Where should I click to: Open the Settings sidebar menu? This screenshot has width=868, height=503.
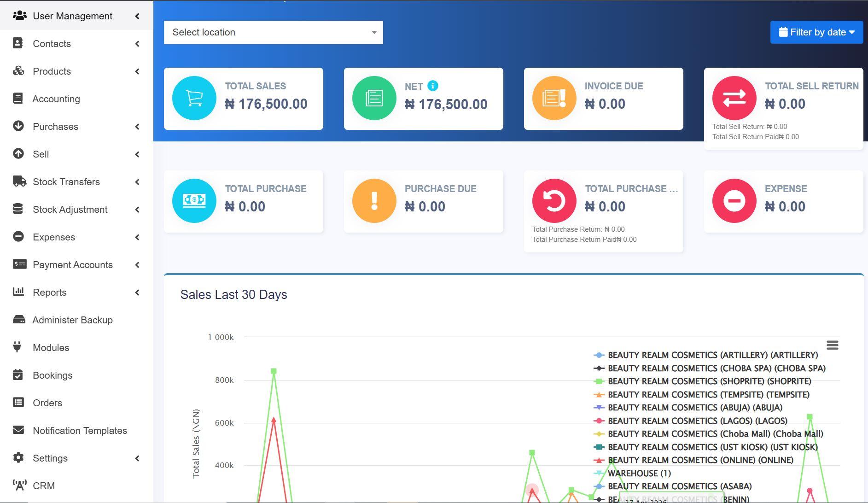76,458
